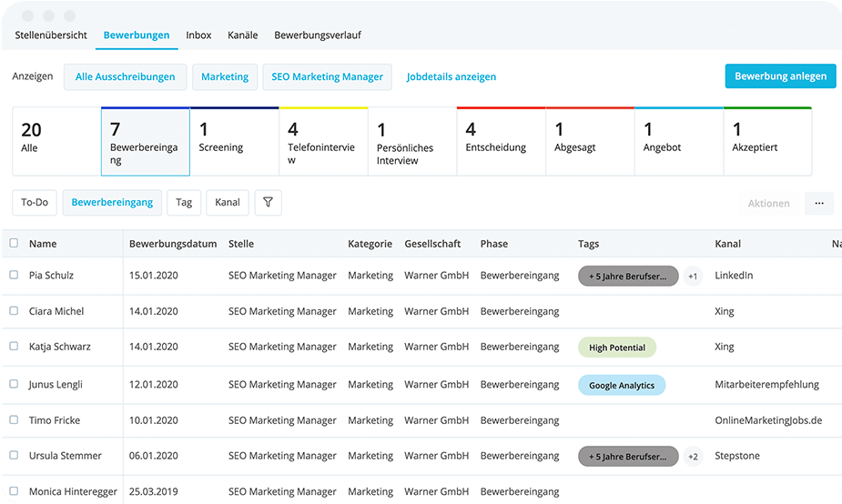842x504 pixels.
Task: Tick the checkbox for Katja Schwarz
Action: [14, 347]
